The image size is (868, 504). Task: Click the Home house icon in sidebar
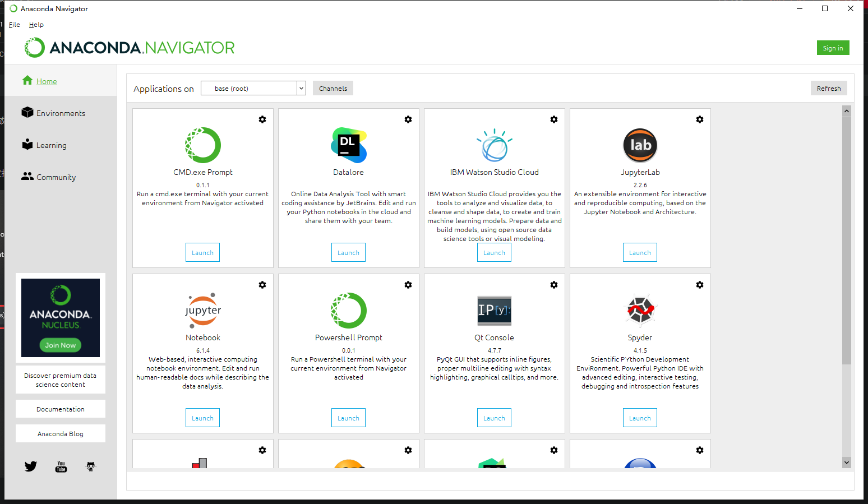[x=27, y=81]
